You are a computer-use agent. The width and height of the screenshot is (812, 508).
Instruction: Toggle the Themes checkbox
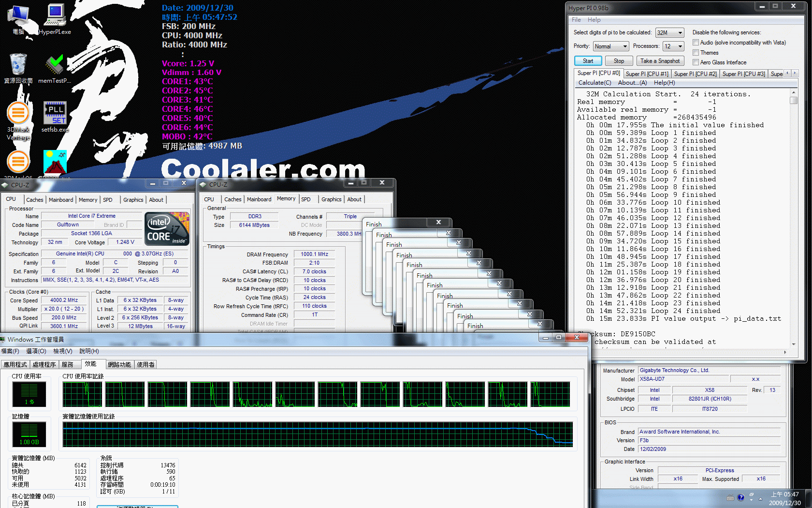pos(696,52)
